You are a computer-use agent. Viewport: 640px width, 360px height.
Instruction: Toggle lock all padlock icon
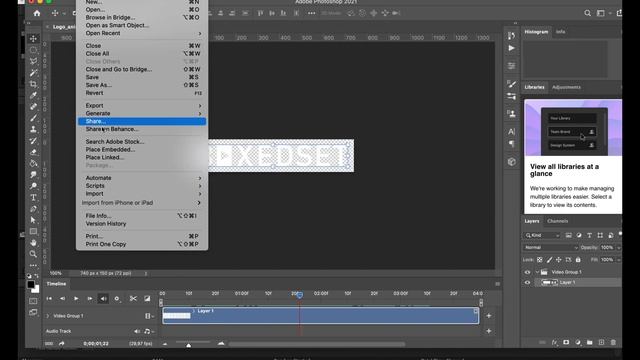[x=578, y=260]
